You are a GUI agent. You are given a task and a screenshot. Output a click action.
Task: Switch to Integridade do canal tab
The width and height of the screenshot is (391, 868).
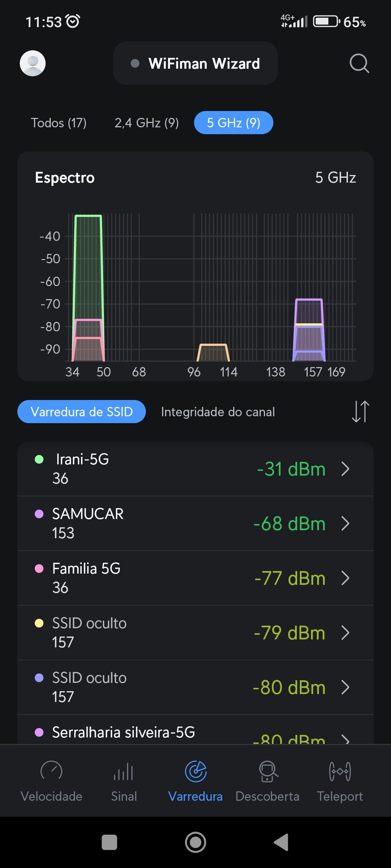click(x=218, y=412)
